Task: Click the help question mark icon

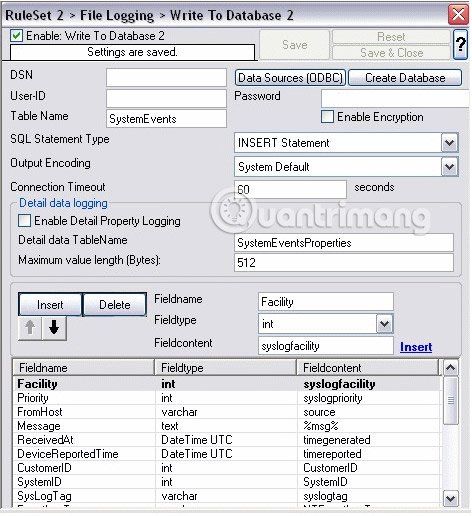Action: coord(461,44)
